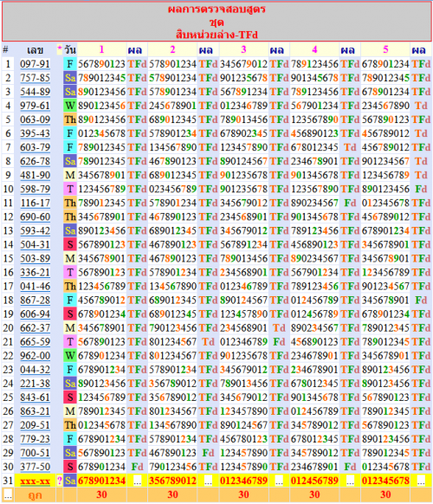433x504 pixels.
Task: Click the pink question mark in row 31
Action: 60,481
